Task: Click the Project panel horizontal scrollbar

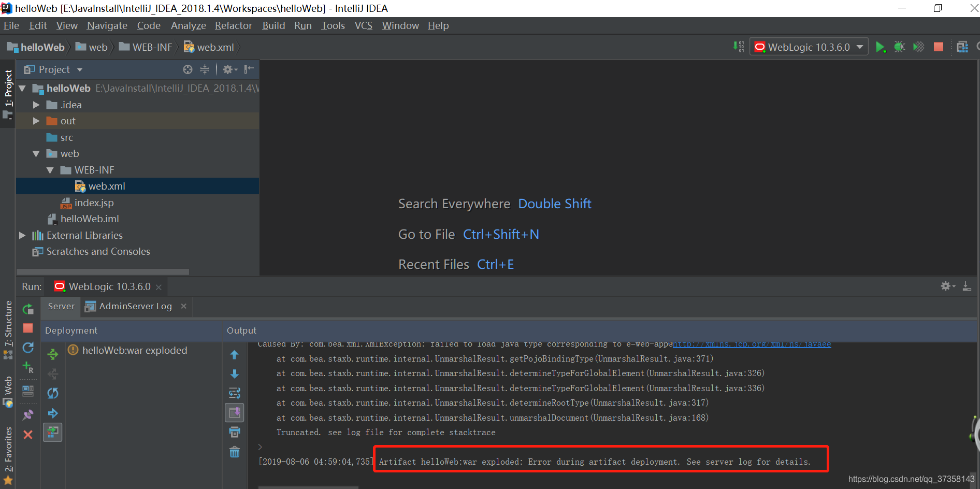Action: pyautogui.click(x=103, y=271)
